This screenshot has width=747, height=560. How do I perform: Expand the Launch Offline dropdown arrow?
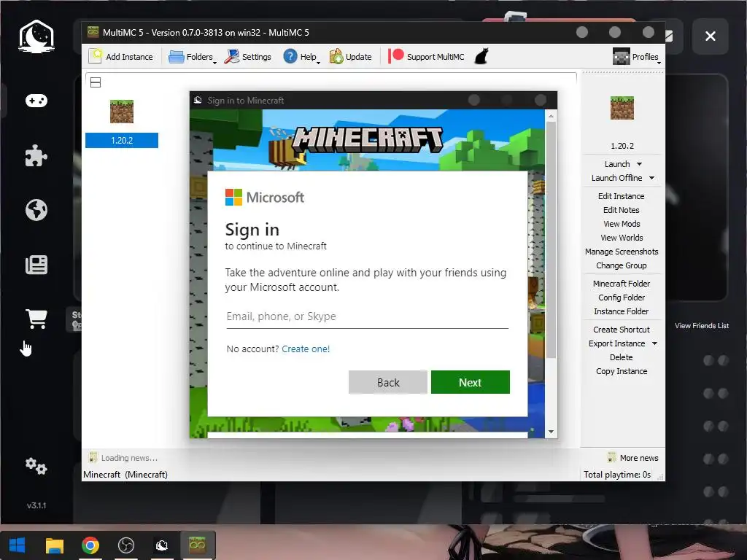click(x=651, y=178)
